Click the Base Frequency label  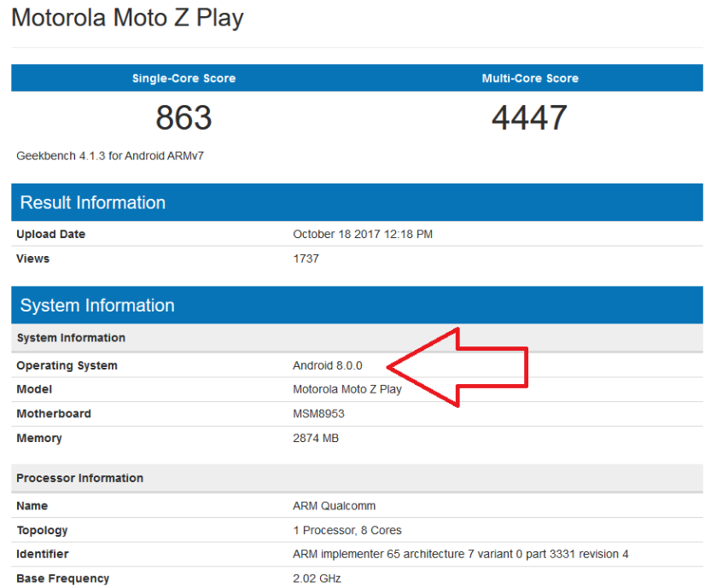(x=63, y=579)
